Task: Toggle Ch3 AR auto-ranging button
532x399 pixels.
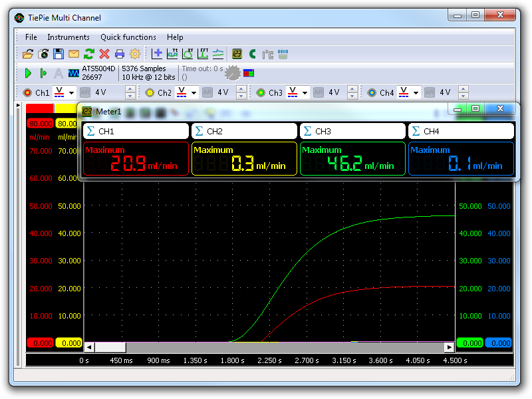Action: [x=319, y=92]
